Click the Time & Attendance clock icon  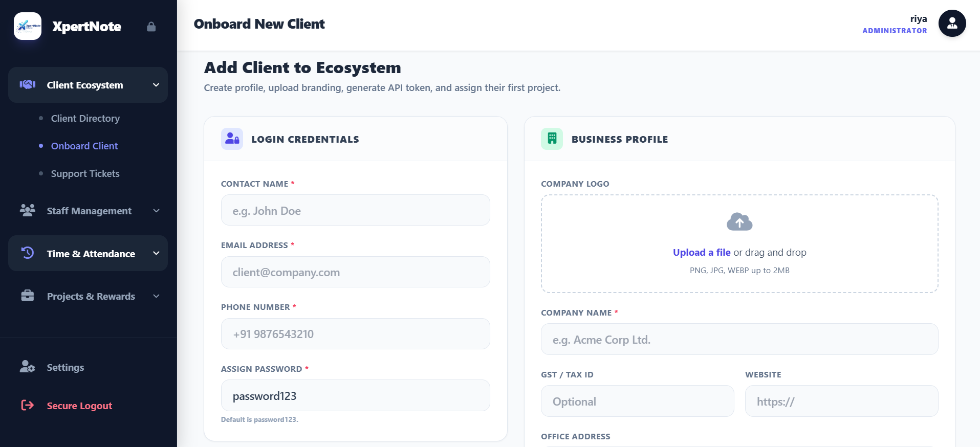click(28, 253)
